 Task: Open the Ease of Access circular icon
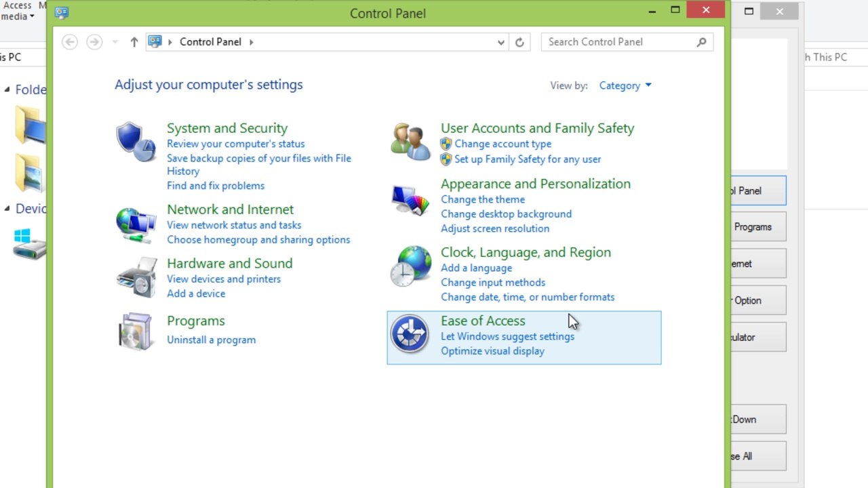tap(410, 334)
